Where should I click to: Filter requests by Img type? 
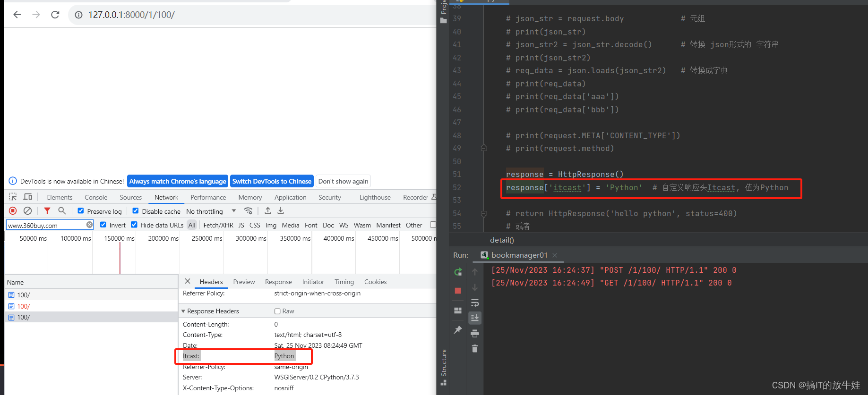click(x=271, y=225)
